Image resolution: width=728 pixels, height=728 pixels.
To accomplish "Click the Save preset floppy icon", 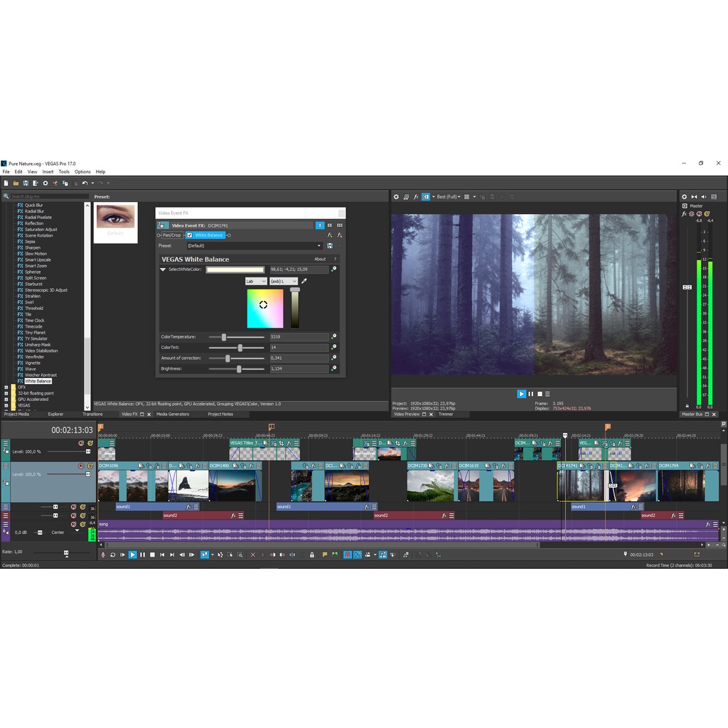I will click(330, 246).
